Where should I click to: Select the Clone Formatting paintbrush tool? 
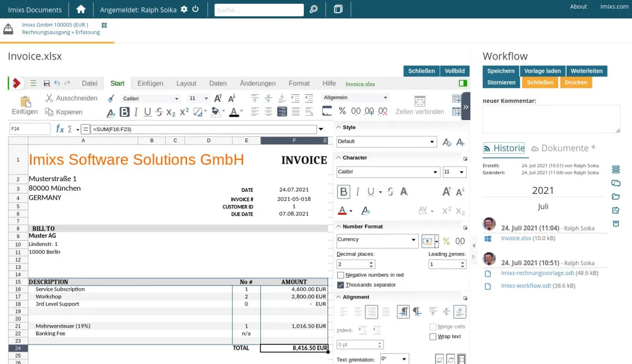point(111,99)
